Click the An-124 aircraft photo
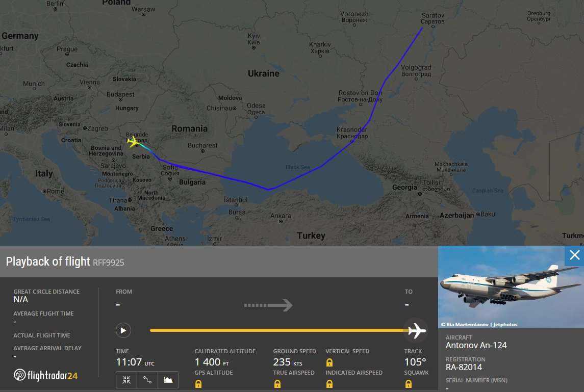584x392 pixels. [511, 287]
